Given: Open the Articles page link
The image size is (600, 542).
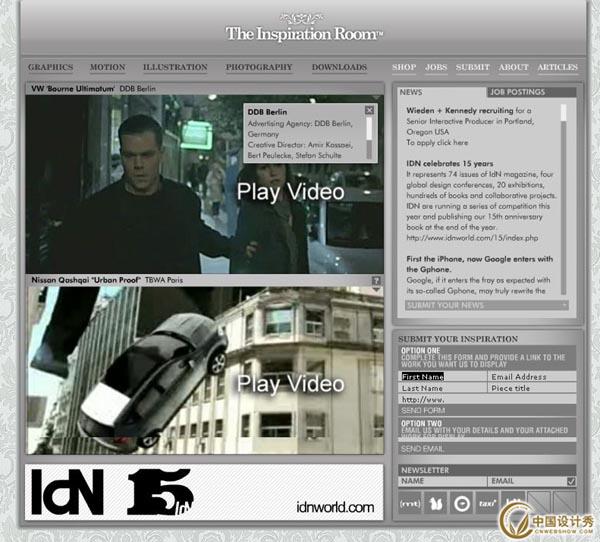Looking at the screenshot, I should coord(558,67).
